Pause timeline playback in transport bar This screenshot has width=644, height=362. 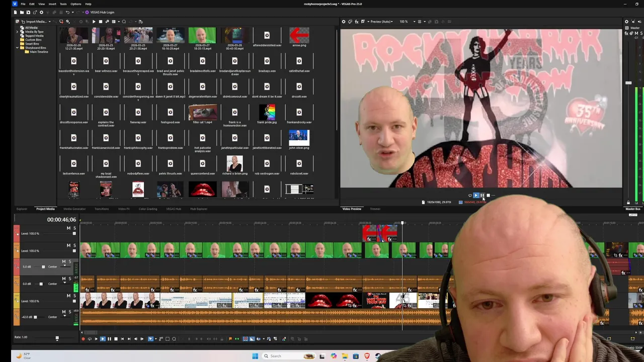[109, 339]
